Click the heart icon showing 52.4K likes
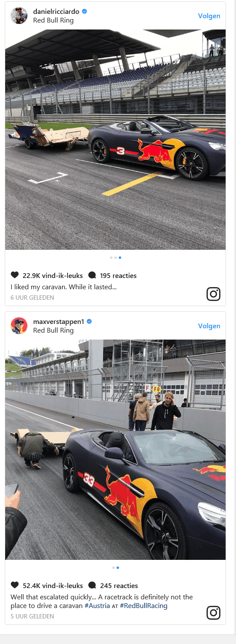Image resolution: width=236 pixels, height=644 pixels. tap(15, 585)
